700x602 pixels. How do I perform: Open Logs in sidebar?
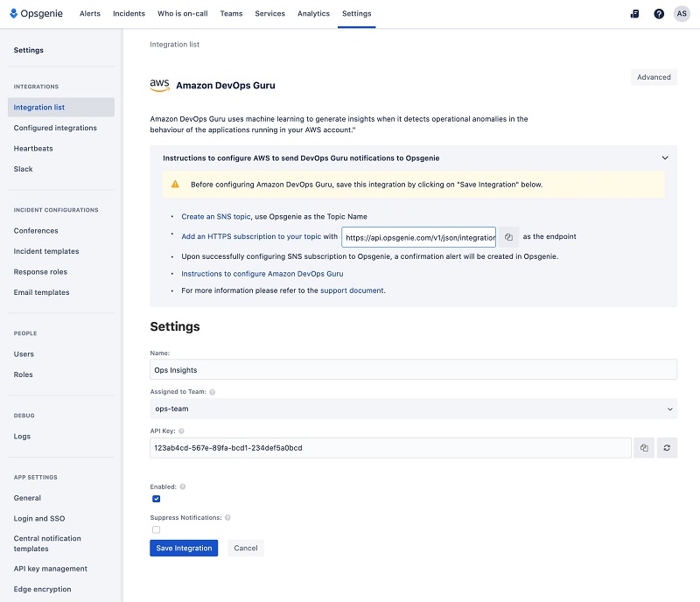click(x=22, y=437)
